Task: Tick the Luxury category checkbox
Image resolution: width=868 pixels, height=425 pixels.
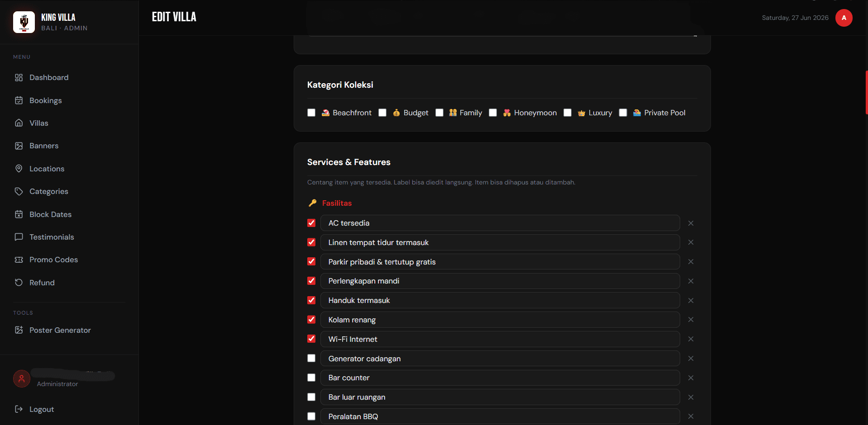Action: [568, 113]
